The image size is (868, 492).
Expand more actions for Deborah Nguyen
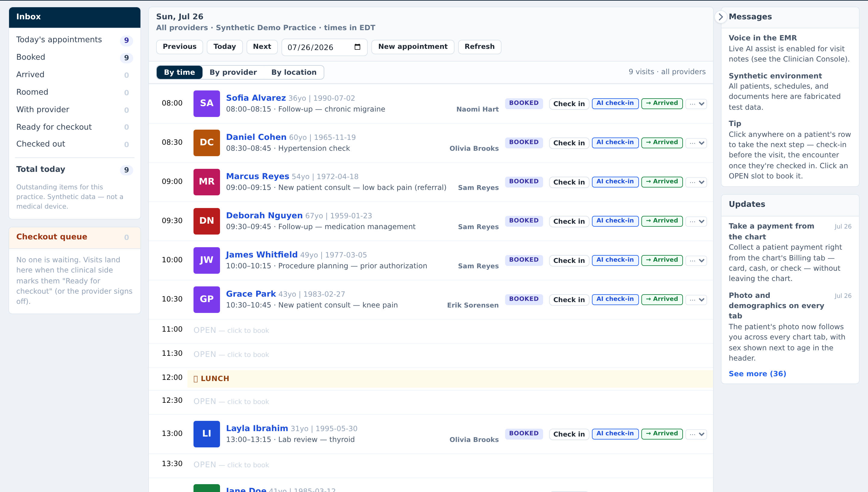697,221
